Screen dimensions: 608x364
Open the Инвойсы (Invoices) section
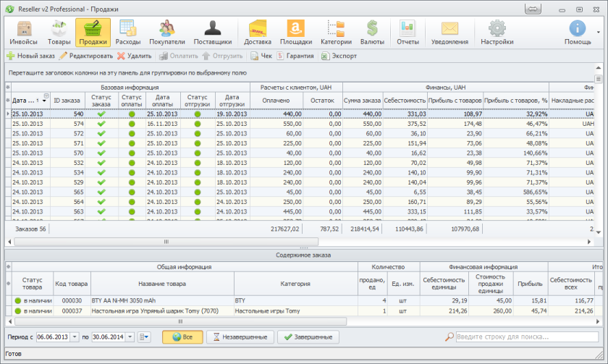click(24, 33)
